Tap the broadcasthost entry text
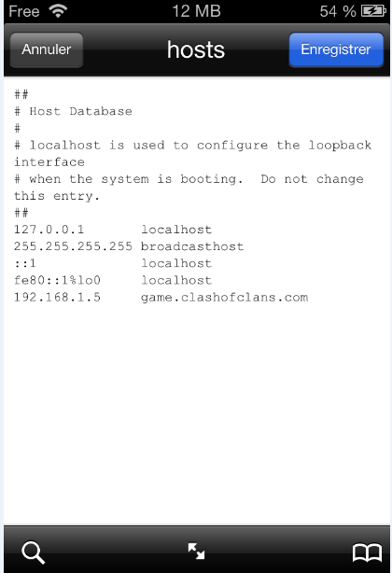 192,246
